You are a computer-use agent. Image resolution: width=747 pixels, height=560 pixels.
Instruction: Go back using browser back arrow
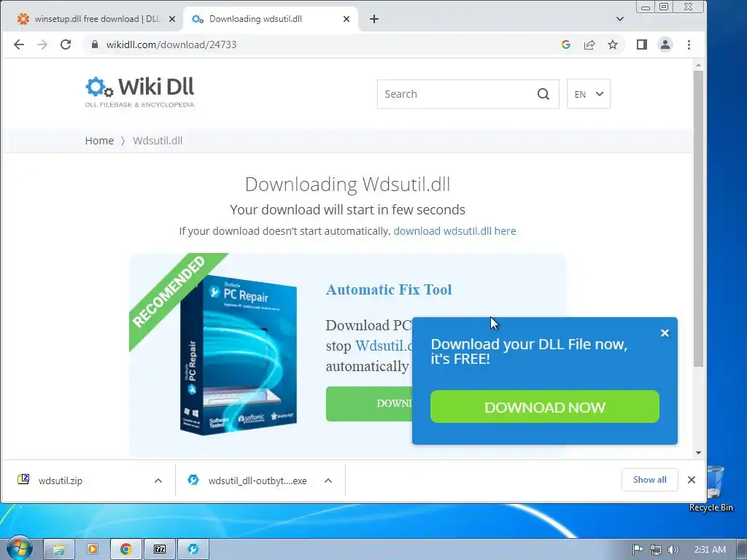(x=18, y=44)
